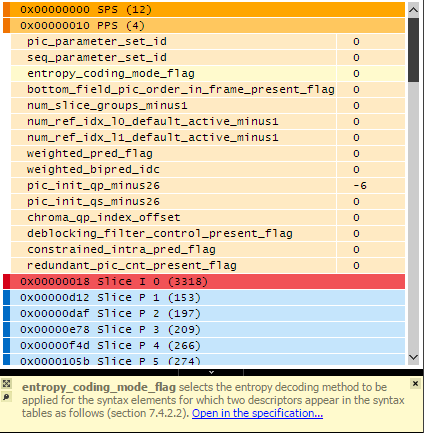The image size is (424, 433).
Task: Select the Slice I 0 (3318) row
Action: [204, 281]
